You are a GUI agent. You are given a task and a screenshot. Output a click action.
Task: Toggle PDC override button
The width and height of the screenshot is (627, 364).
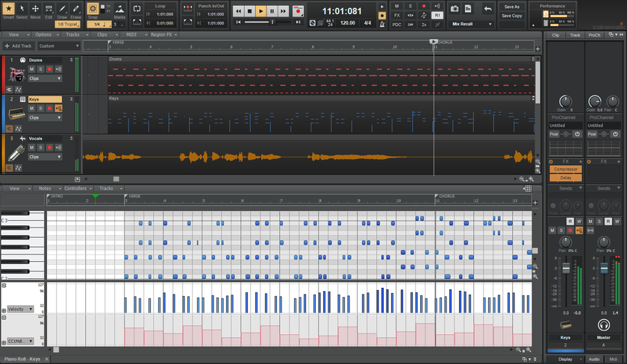396,25
